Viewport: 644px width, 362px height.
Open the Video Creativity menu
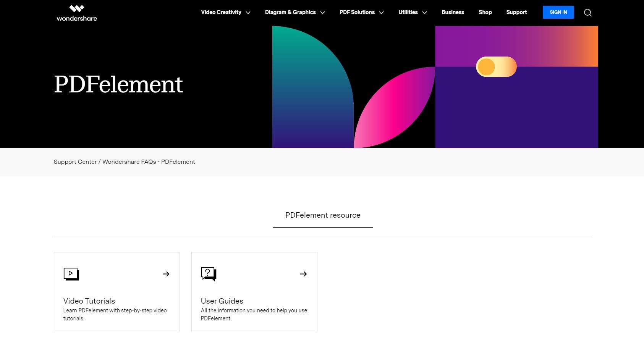click(221, 12)
